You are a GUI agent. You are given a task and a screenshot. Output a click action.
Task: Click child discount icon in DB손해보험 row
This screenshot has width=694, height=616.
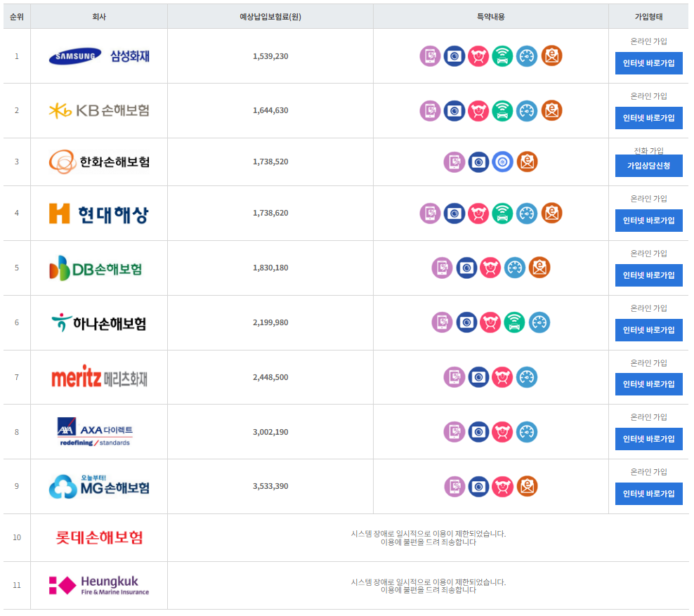[490, 268]
